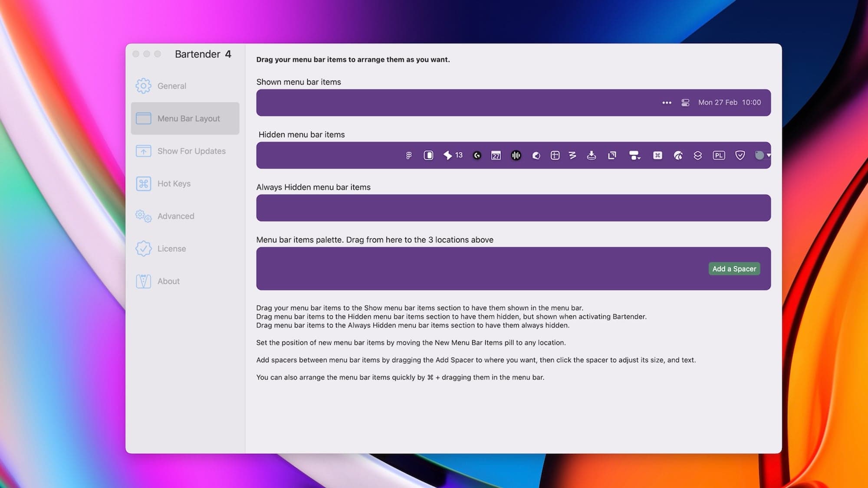Select the overlapping squares icon

[x=612, y=155]
